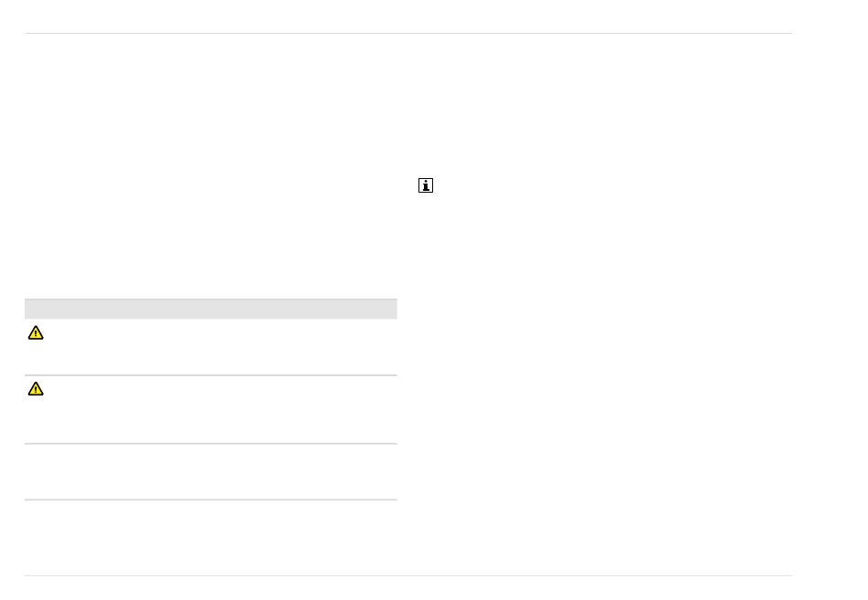Viewport: 868px width, 600px height.
Task: Select the gray table header bar
Action: tap(211, 309)
